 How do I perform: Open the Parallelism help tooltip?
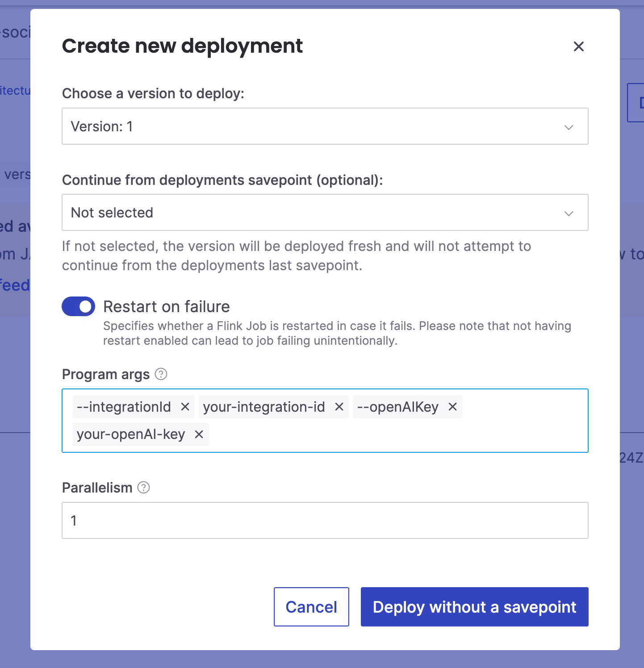[143, 488]
